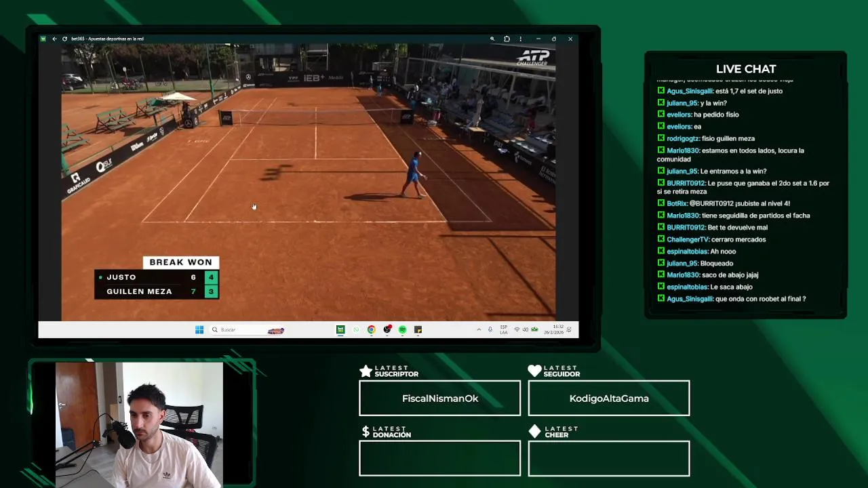Click the 'Bet te devuelve mal' message

pyautogui.click(x=738, y=228)
